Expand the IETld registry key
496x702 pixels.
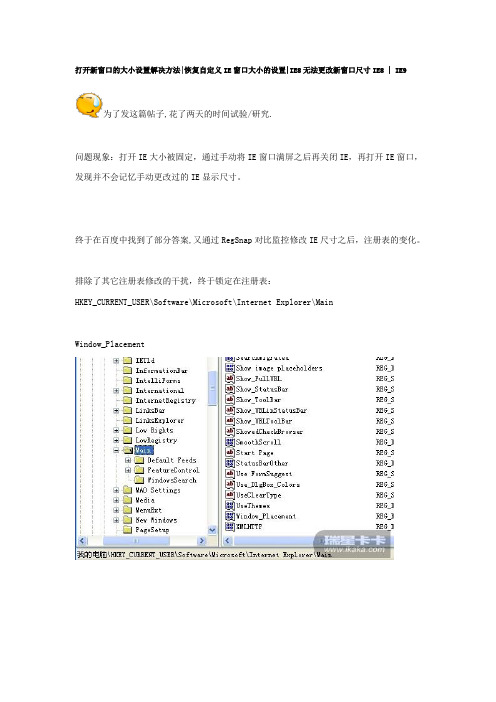116,360
